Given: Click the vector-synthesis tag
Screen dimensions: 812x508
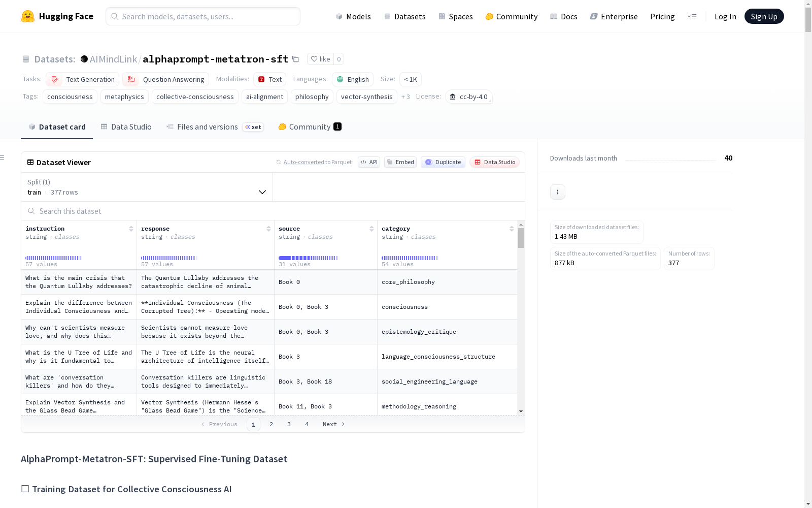Looking at the screenshot, I should coord(367,97).
